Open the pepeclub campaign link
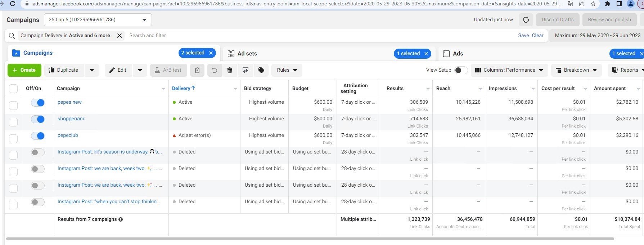 coord(68,135)
